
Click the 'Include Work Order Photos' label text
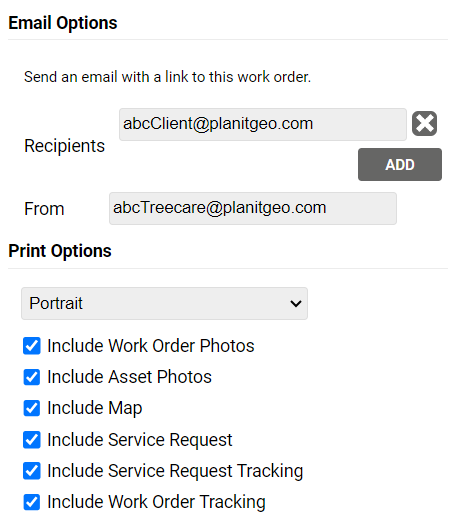pos(151,346)
